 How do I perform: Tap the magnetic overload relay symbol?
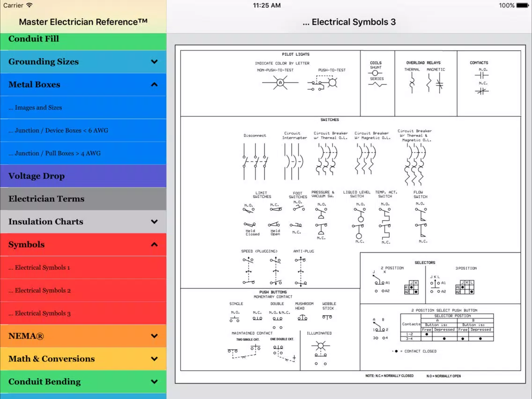(x=435, y=83)
